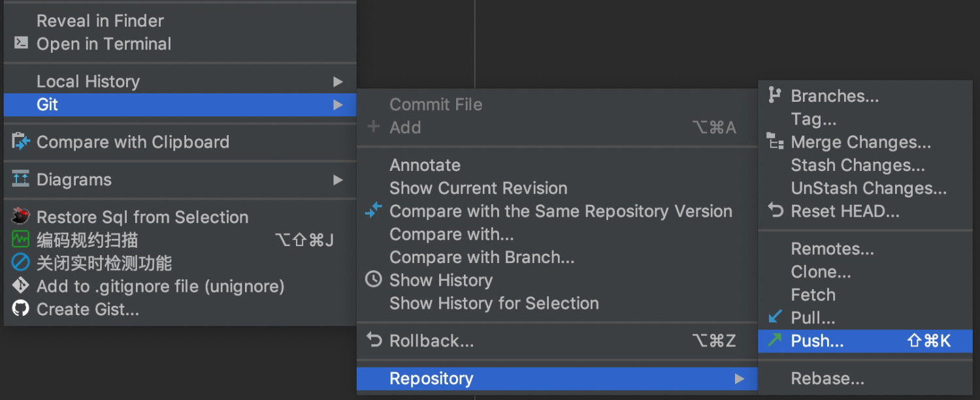Click the terminal icon beside Open in Terminal
This screenshot has width=980, height=400.
click(21, 44)
